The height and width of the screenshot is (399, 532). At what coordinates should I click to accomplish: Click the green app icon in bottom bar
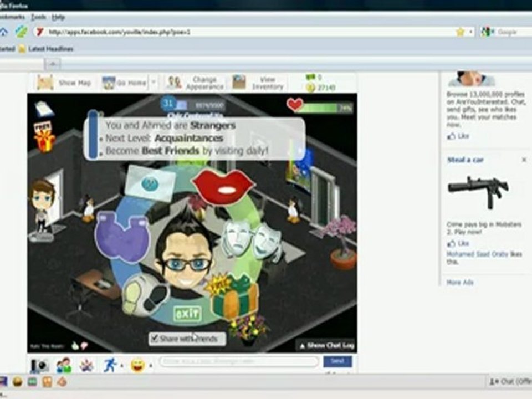coord(32,382)
